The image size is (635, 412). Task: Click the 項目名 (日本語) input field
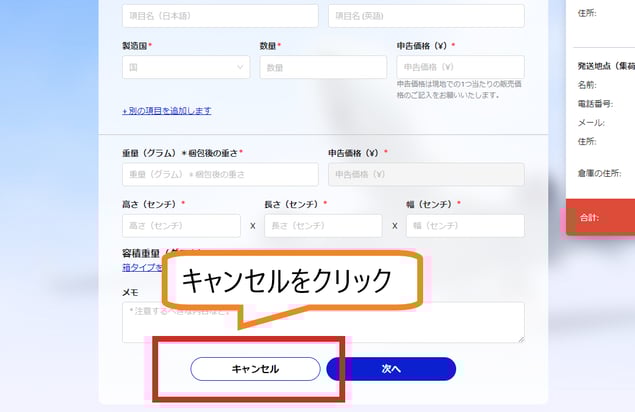(220, 16)
